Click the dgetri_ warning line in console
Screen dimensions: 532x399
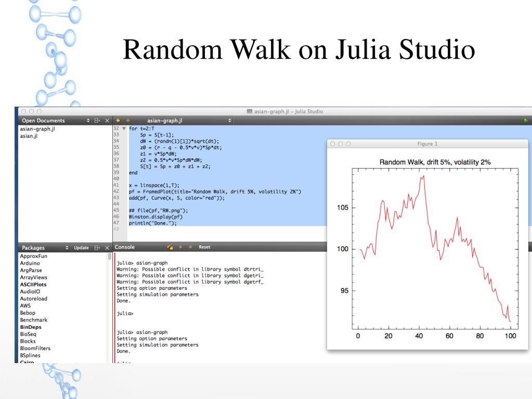pos(190,276)
